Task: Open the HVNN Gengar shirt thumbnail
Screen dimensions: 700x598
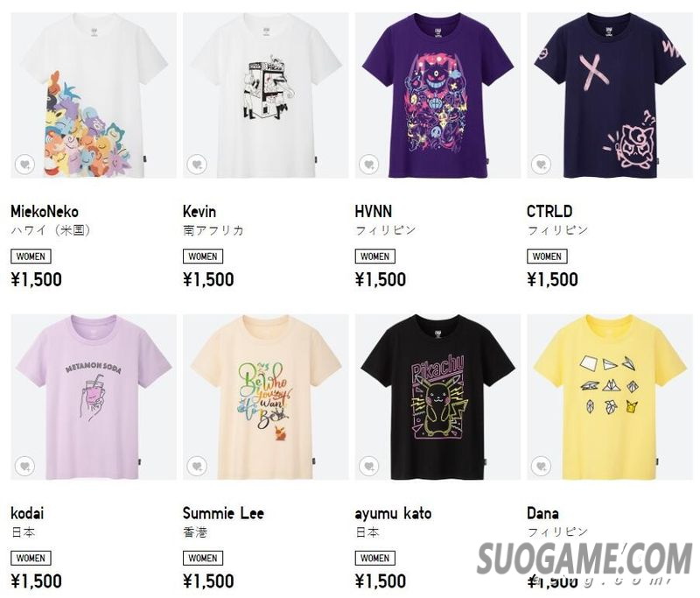Action: 438,95
